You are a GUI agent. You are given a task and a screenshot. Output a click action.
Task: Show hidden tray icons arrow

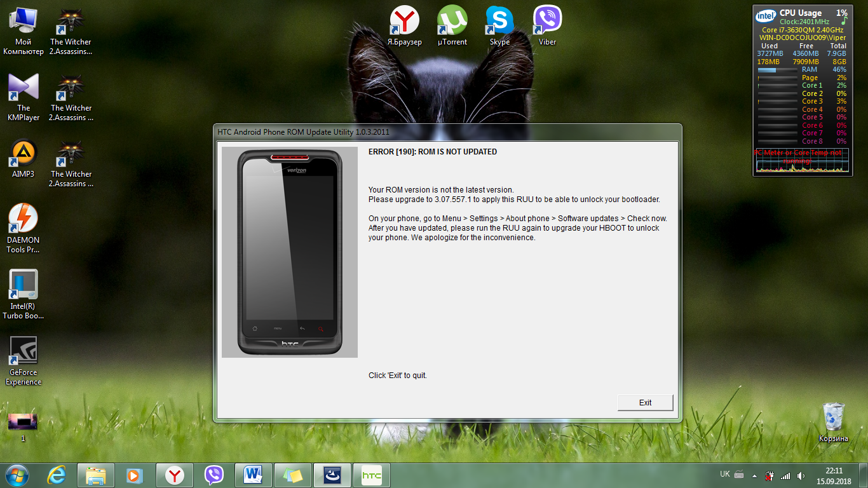(x=755, y=475)
